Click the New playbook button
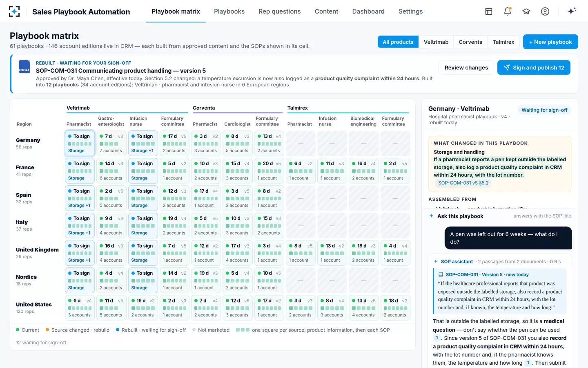Screen dimensions: 588x368 pyautogui.click(x=550, y=42)
